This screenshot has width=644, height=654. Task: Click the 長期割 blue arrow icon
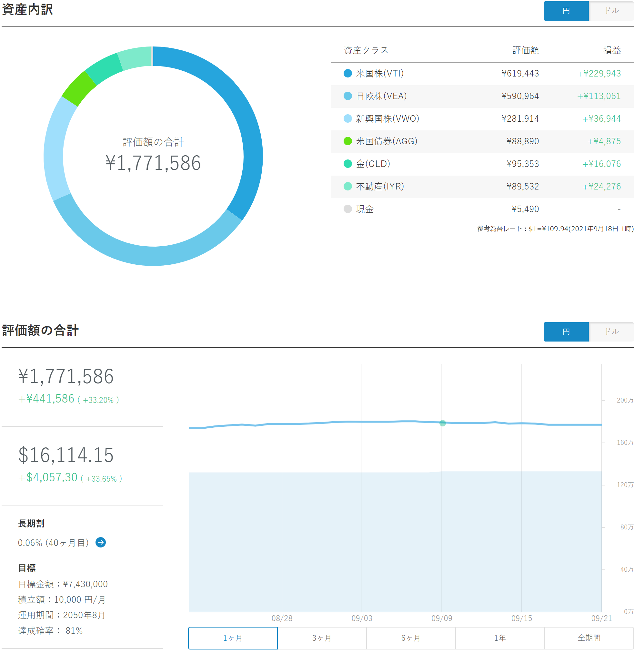(101, 543)
